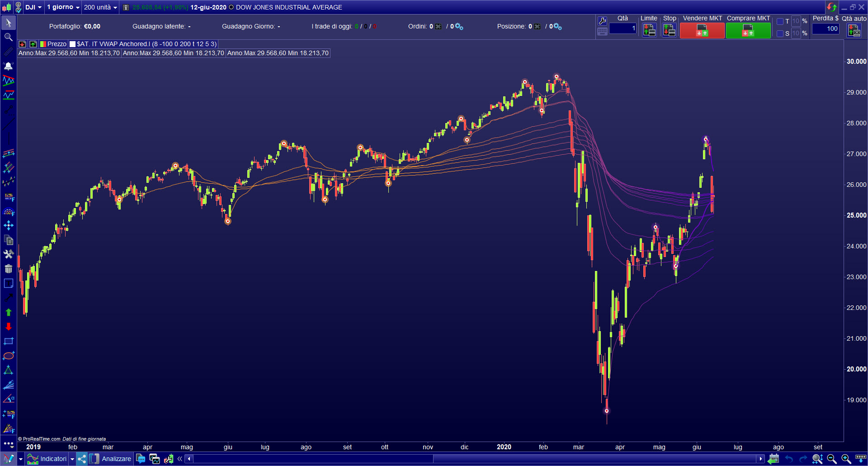Activate the magnifier zoom tool
The height and width of the screenshot is (466, 868).
(9, 37)
